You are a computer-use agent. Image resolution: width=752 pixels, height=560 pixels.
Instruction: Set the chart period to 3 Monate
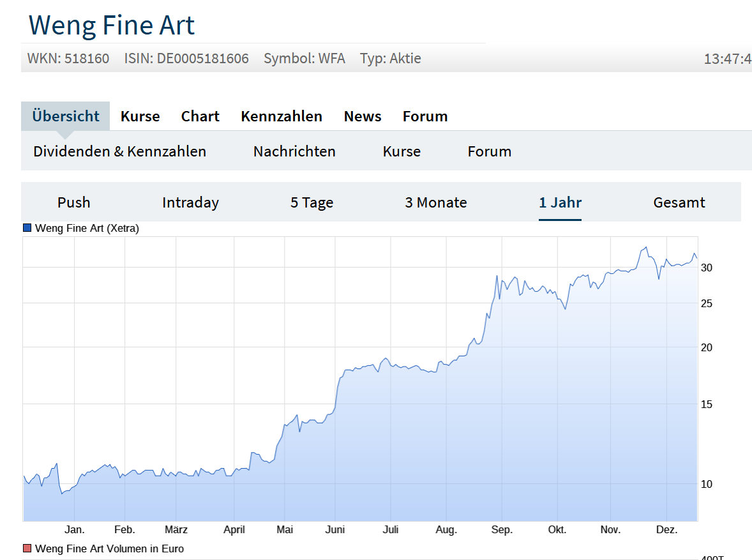[436, 202]
